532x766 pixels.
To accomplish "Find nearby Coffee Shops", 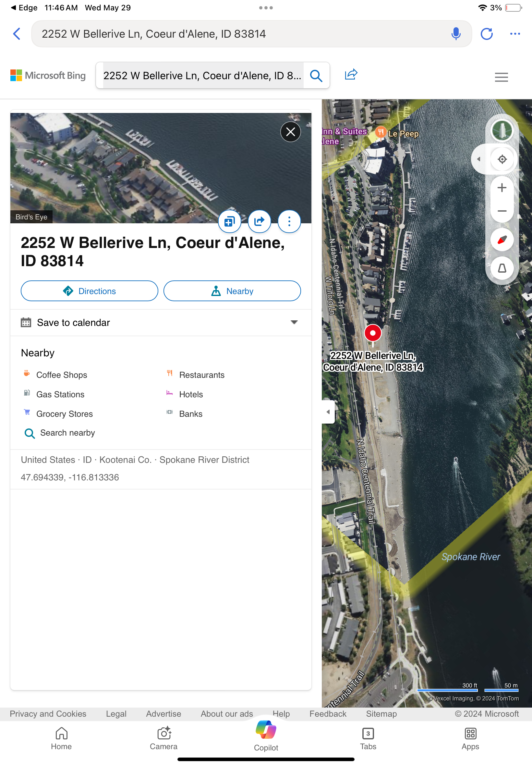I will click(62, 375).
